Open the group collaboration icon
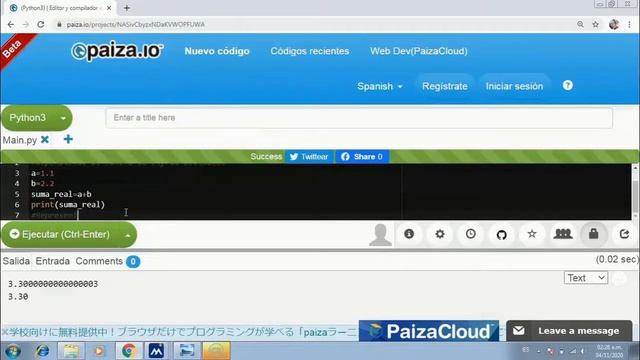This screenshot has width=640, height=360. pos(563,234)
